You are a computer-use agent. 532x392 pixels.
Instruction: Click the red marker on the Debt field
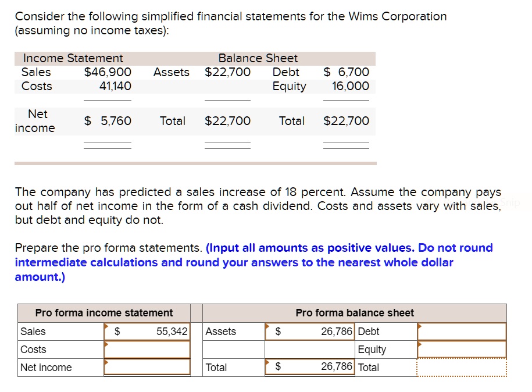tap(420, 326)
